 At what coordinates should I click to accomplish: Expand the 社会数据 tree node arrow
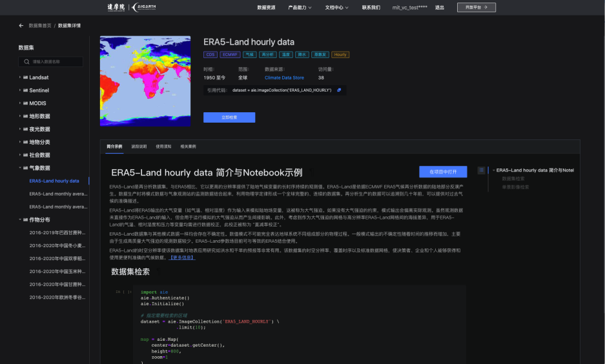19,155
